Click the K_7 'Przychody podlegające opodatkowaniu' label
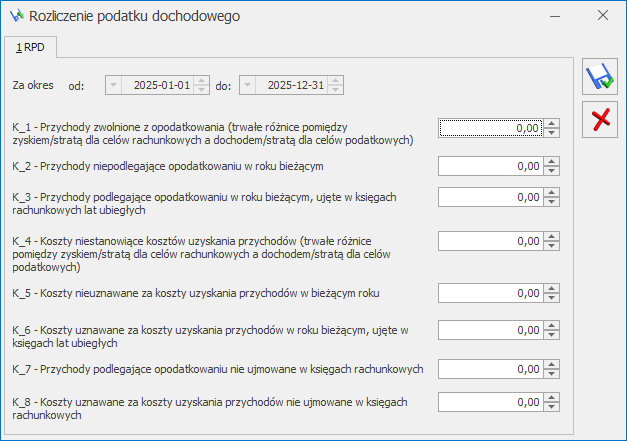The image size is (627, 441). pos(218,369)
